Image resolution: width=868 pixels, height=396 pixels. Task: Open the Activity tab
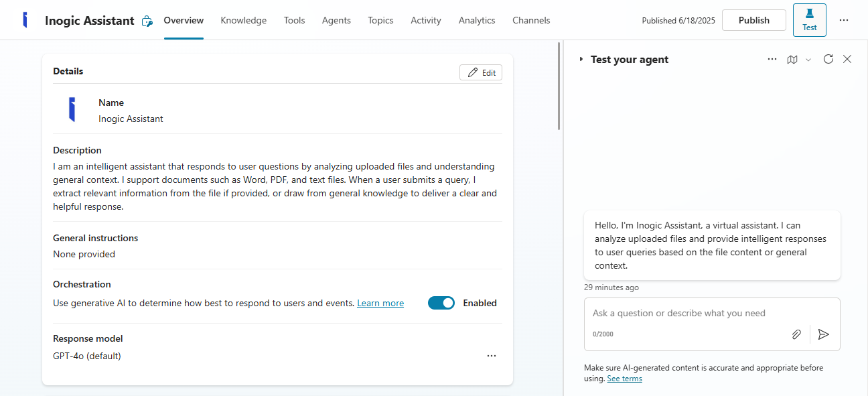coord(426,20)
